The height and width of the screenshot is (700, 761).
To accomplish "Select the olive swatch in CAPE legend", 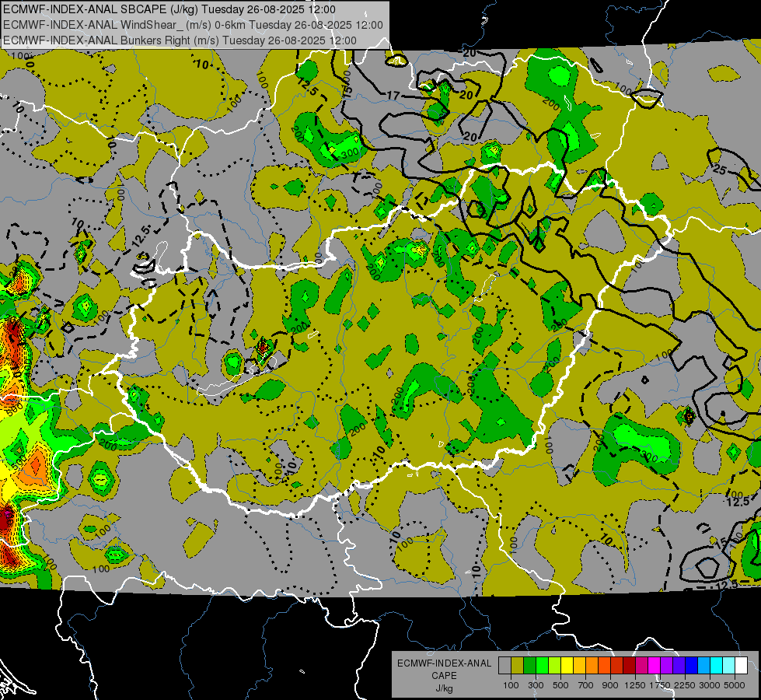I will pyautogui.click(x=518, y=666).
